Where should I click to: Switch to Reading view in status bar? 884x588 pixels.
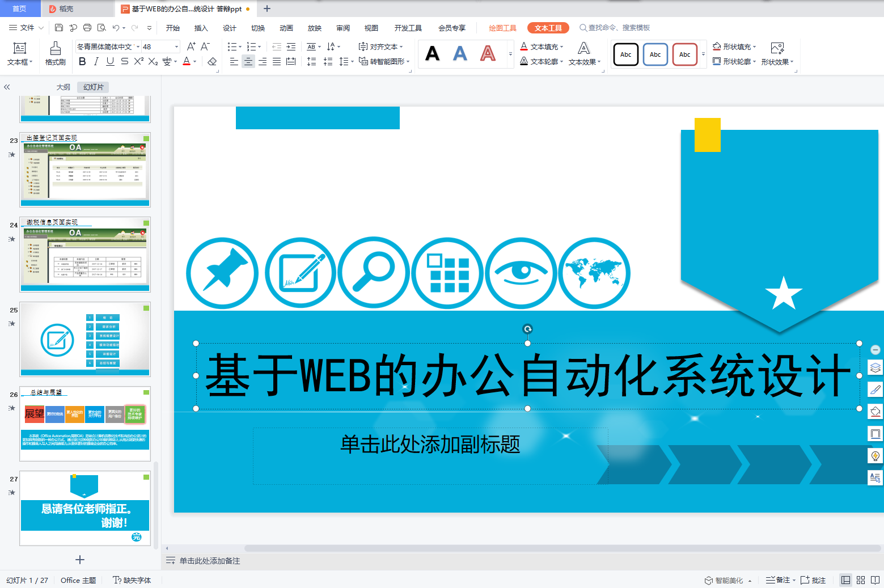(x=875, y=580)
